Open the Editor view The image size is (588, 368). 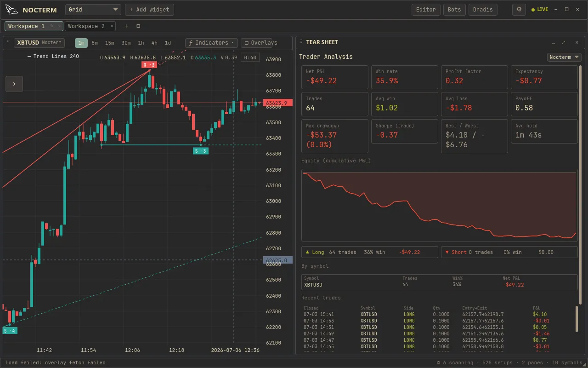click(x=426, y=10)
